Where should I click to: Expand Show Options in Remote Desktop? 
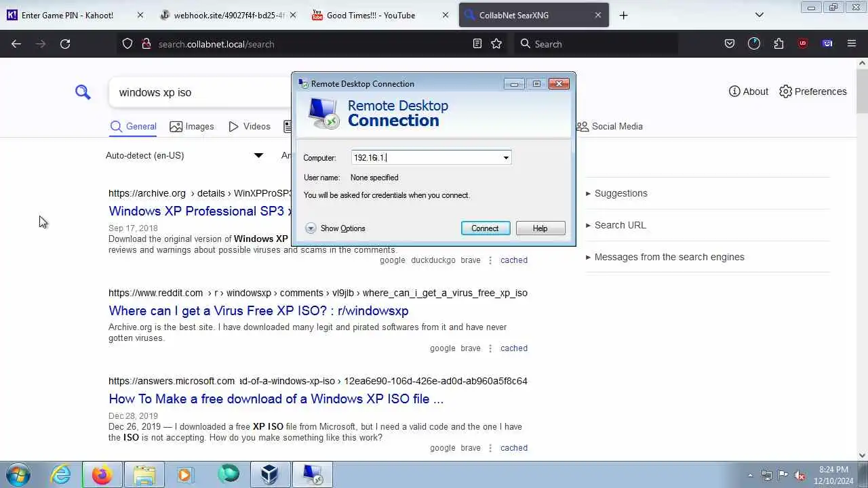pos(335,228)
